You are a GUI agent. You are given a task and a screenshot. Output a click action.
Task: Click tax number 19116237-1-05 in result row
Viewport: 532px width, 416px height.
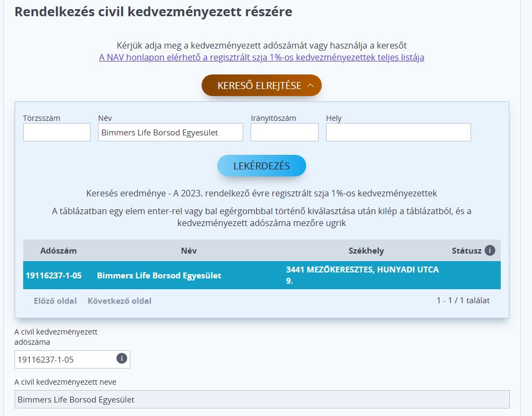(x=54, y=275)
